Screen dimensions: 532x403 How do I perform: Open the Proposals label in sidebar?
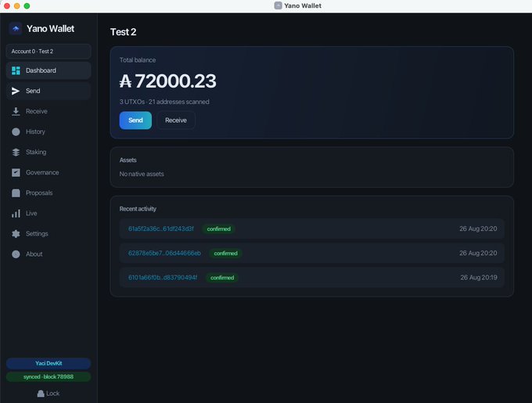pyautogui.click(x=39, y=193)
